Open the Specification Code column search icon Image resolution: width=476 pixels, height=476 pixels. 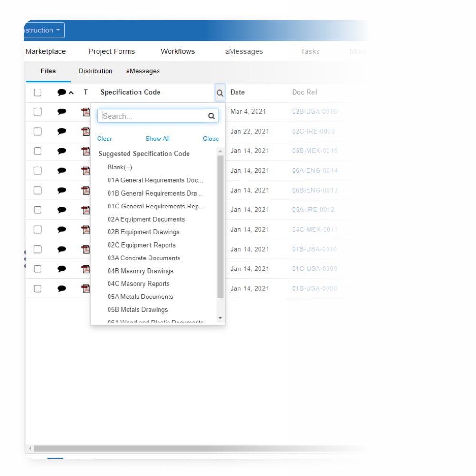[220, 93]
